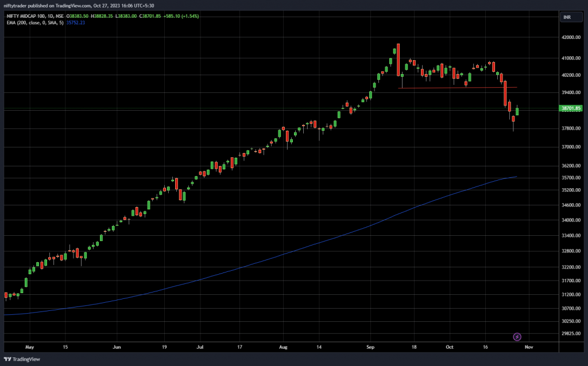Click the 19 date label on time axis
The height and width of the screenshot is (366, 588).
(164, 347)
